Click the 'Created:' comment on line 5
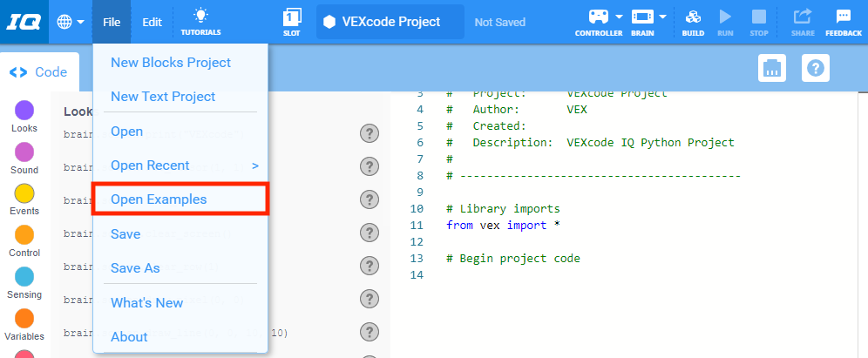Screen dimensions: 868x358 486,125
